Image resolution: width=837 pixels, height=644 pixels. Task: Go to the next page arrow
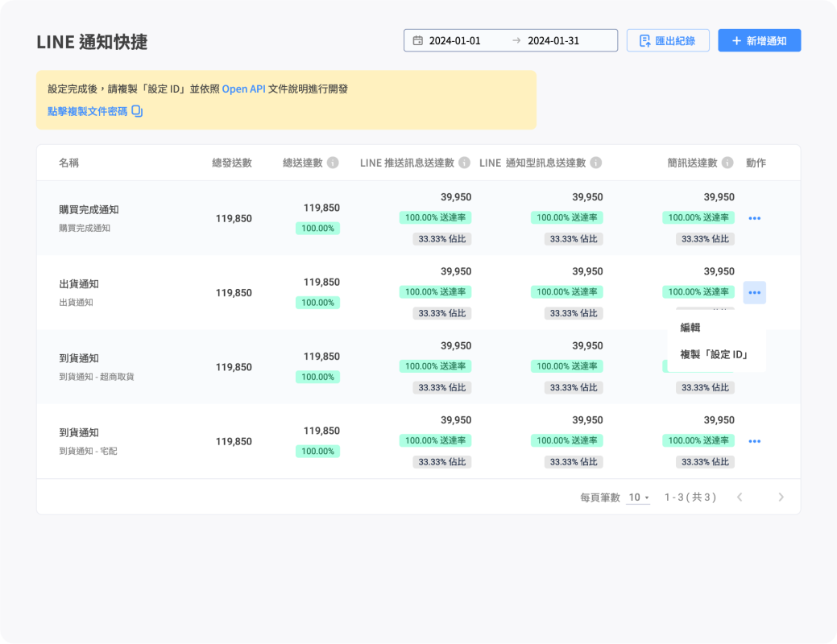(x=781, y=497)
